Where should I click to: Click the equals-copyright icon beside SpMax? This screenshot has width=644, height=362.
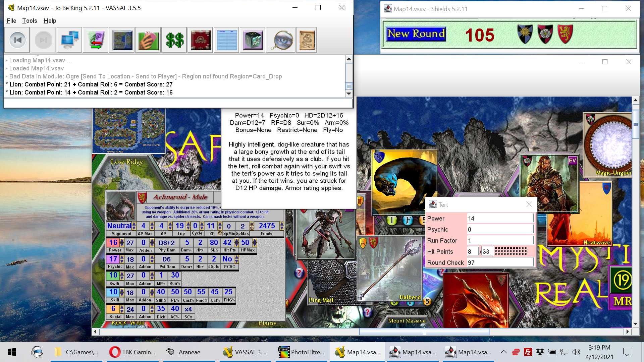click(252, 226)
